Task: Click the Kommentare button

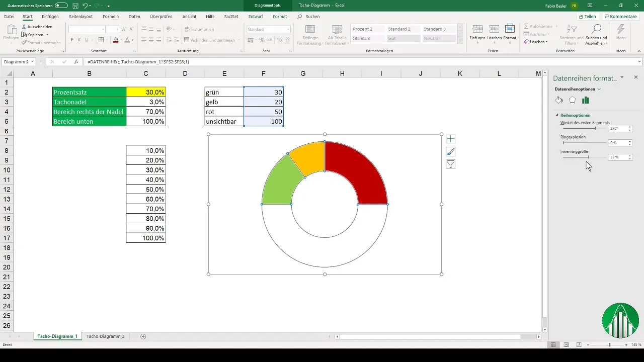Action: [621, 17]
